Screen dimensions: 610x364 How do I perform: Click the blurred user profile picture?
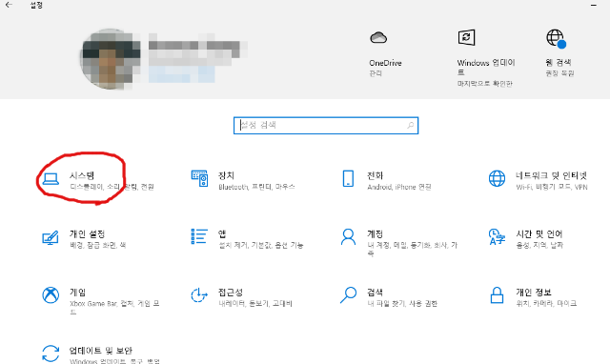[110, 59]
